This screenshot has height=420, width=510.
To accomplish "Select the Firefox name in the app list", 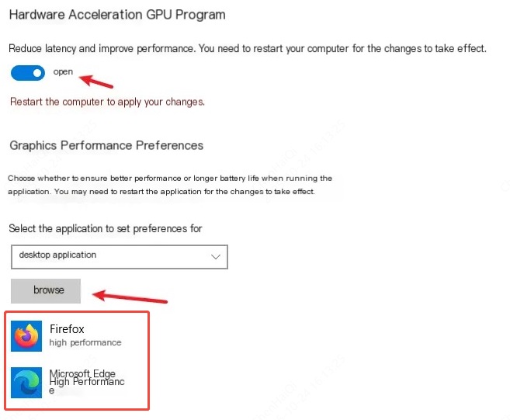I will point(67,329).
